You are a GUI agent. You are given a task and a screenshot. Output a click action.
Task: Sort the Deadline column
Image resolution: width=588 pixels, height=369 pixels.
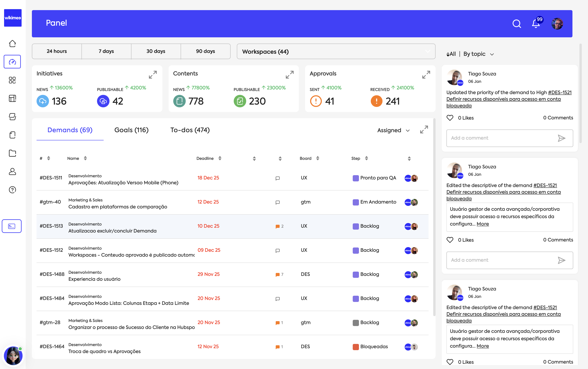click(220, 158)
